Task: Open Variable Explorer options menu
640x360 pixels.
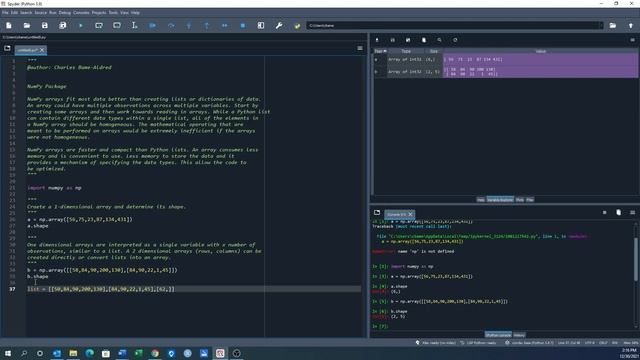Action: (x=632, y=40)
